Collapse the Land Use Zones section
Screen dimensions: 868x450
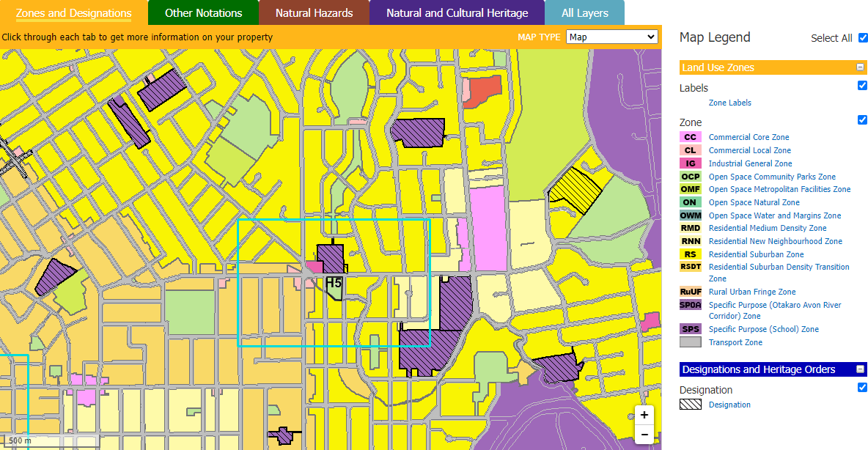pyautogui.click(x=860, y=67)
